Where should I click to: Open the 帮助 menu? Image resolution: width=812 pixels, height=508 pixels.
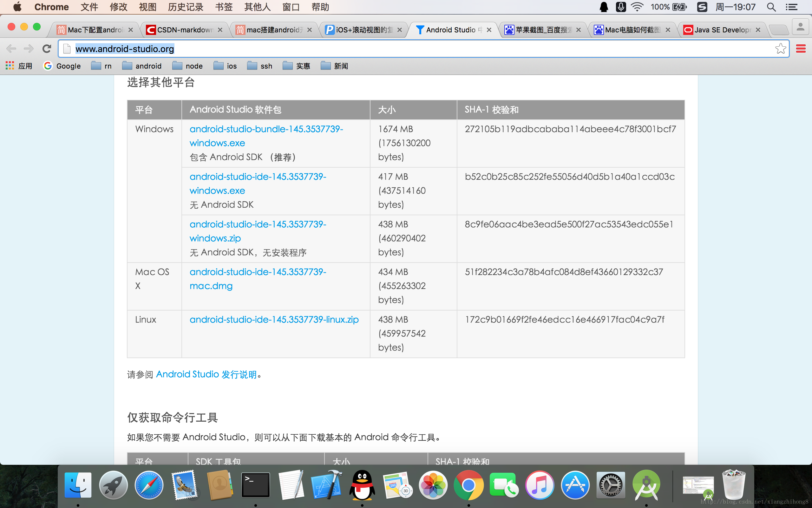[x=320, y=7]
